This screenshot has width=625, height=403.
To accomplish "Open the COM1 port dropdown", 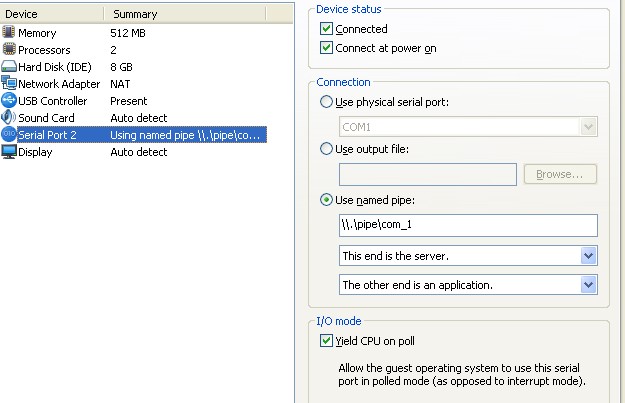I will 588,127.
